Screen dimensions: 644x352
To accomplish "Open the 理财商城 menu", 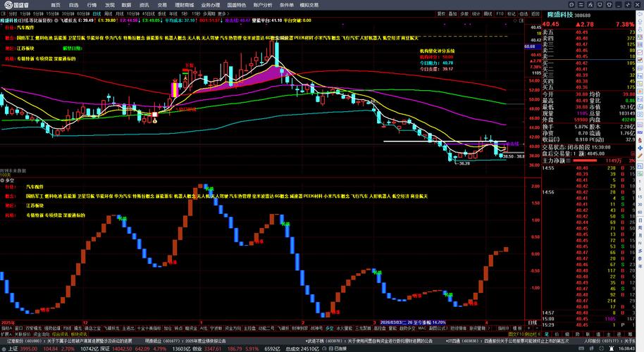I will click(184, 5).
